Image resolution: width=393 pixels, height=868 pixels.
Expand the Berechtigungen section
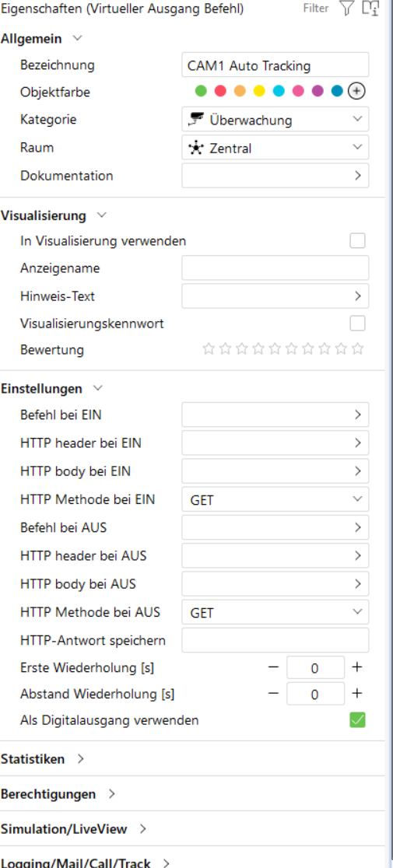point(58,794)
